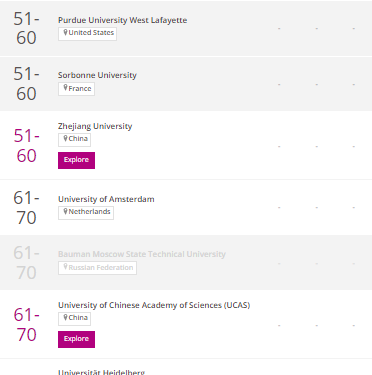372x375 pixels.
Task: Open Universität Heidelberg link
Action: tap(101, 372)
